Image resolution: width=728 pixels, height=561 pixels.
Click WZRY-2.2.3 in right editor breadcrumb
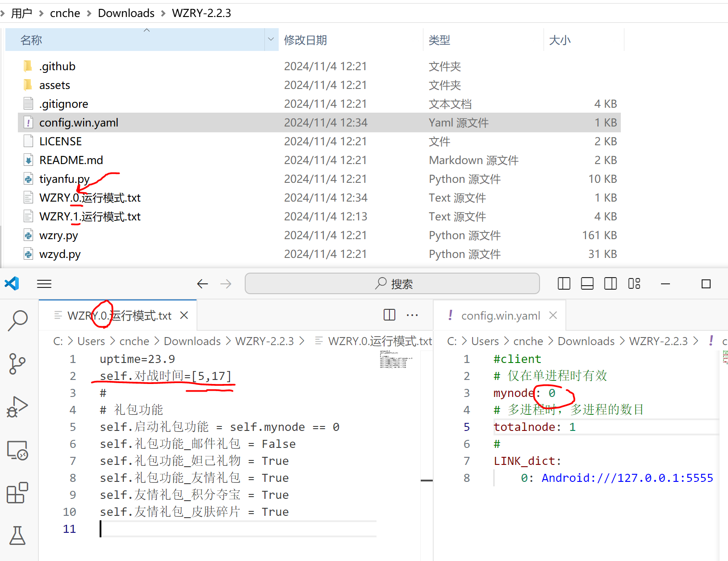[x=658, y=341]
